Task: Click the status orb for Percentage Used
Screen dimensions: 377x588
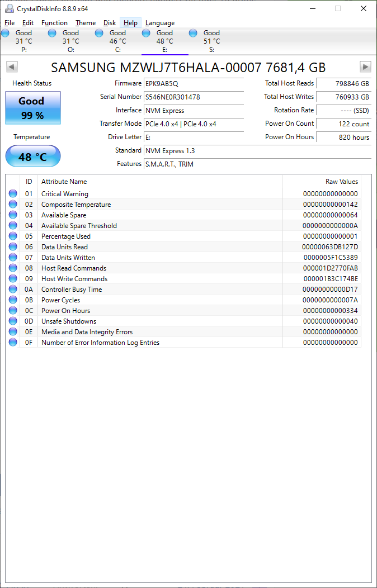Action: 13,236
